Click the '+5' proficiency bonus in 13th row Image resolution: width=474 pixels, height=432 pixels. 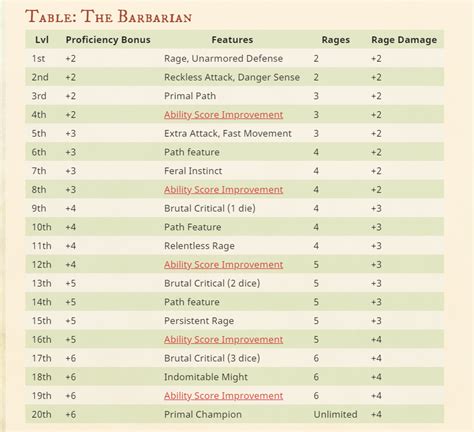[x=71, y=283]
